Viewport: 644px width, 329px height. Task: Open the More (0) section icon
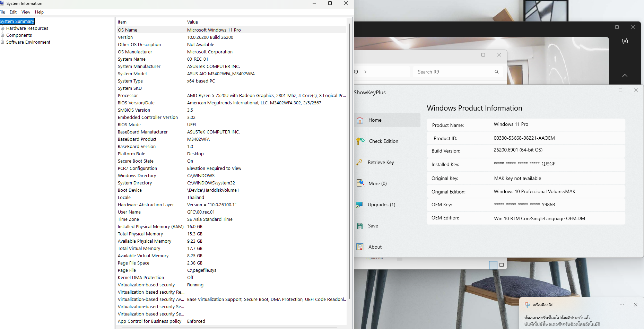[x=360, y=183]
